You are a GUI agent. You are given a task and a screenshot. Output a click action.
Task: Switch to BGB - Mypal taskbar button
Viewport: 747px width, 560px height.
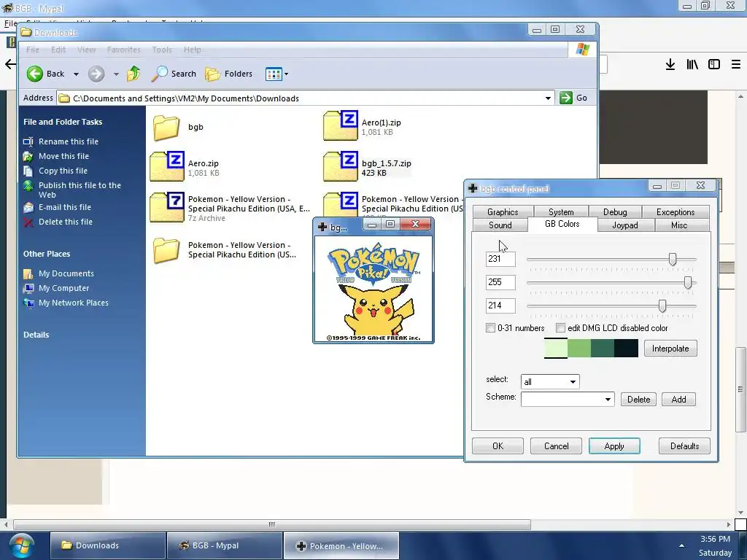pos(224,545)
